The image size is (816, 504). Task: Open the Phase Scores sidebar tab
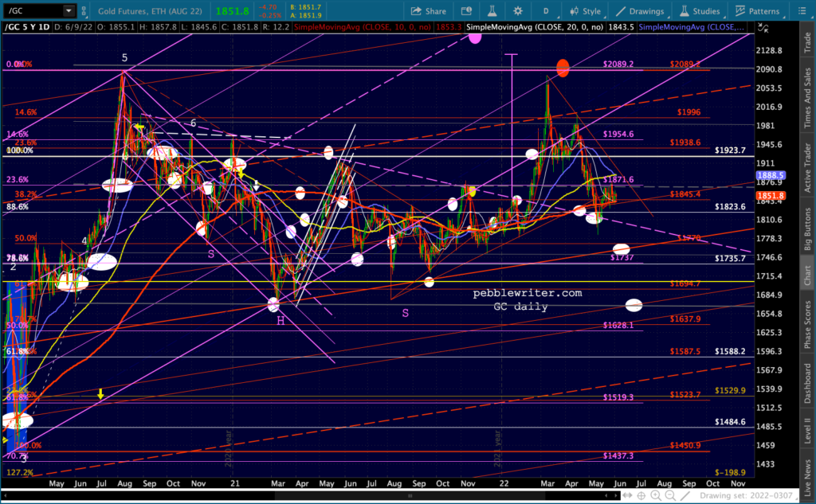pyautogui.click(x=807, y=325)
